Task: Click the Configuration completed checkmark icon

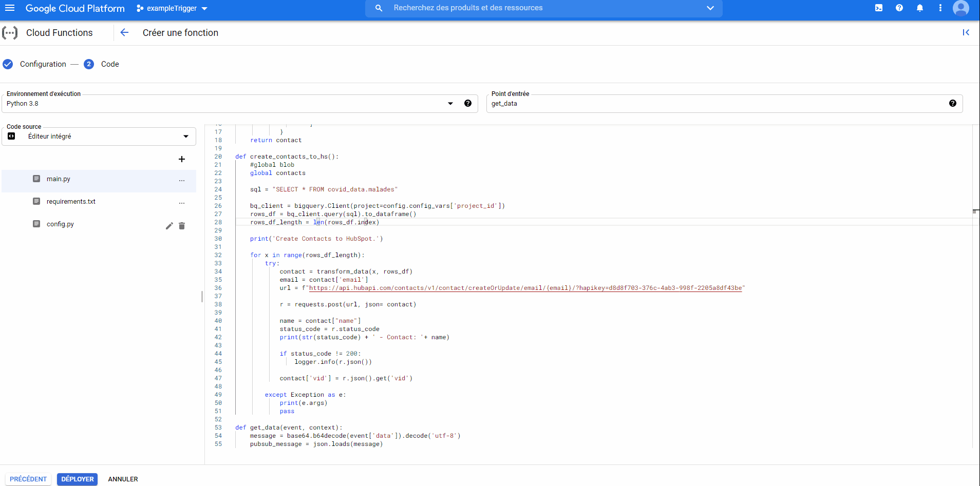Action: click(x=8, y=64)
